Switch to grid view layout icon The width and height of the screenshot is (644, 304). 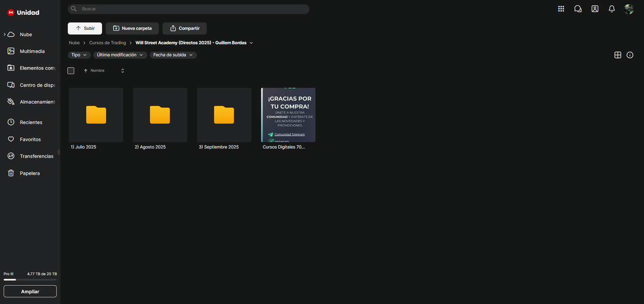tap(618, 55)
